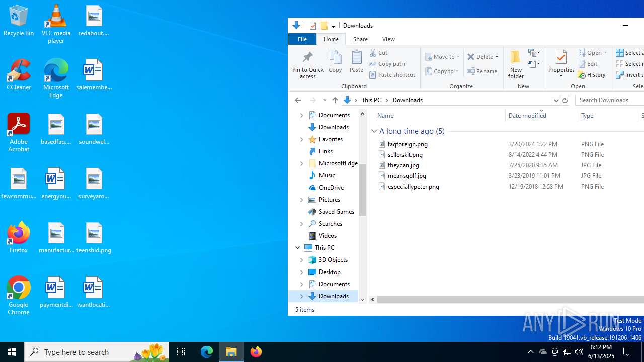
Task: Sort by the Type column header
Action: tap(607, 116)
